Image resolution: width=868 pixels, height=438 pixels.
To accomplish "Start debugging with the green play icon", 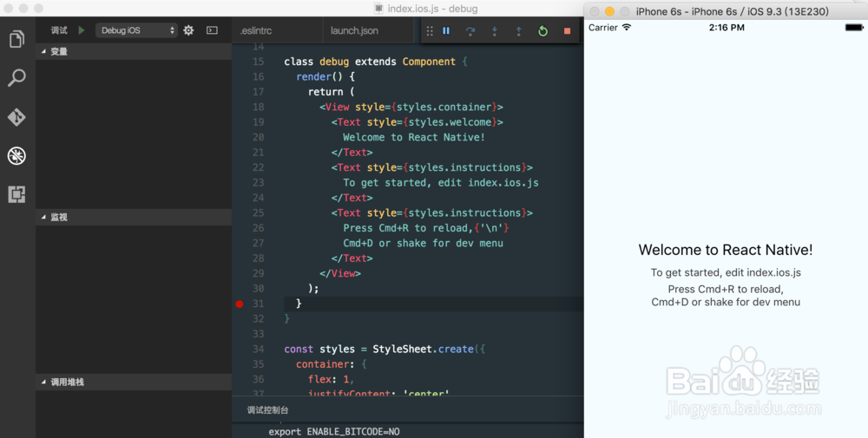I will tap(82, 30).
